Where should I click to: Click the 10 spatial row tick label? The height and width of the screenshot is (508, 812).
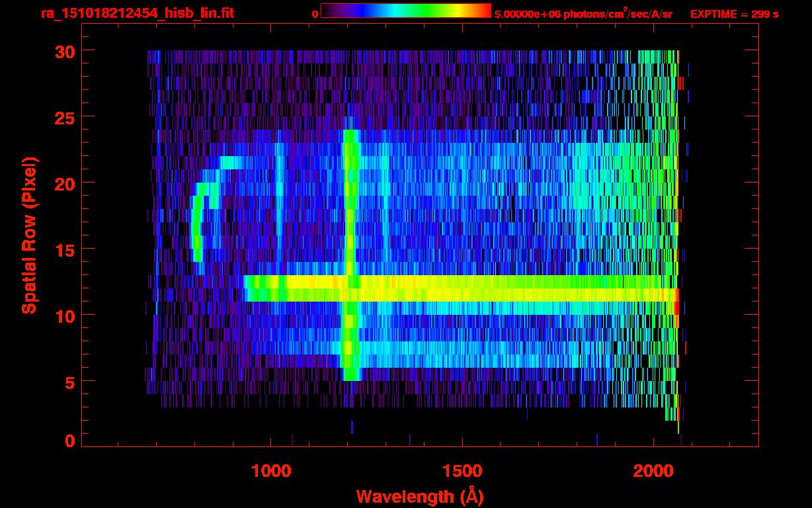[x=65, y=316]
